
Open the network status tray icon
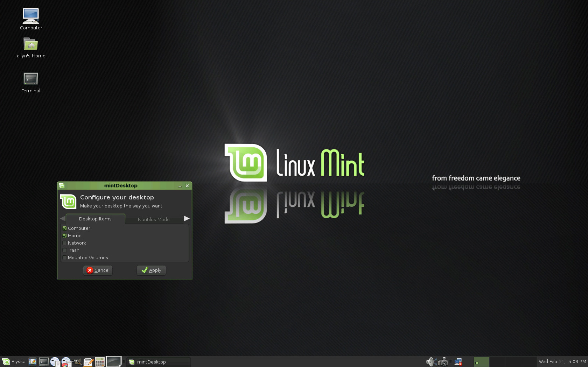click(x=458, y=362)
